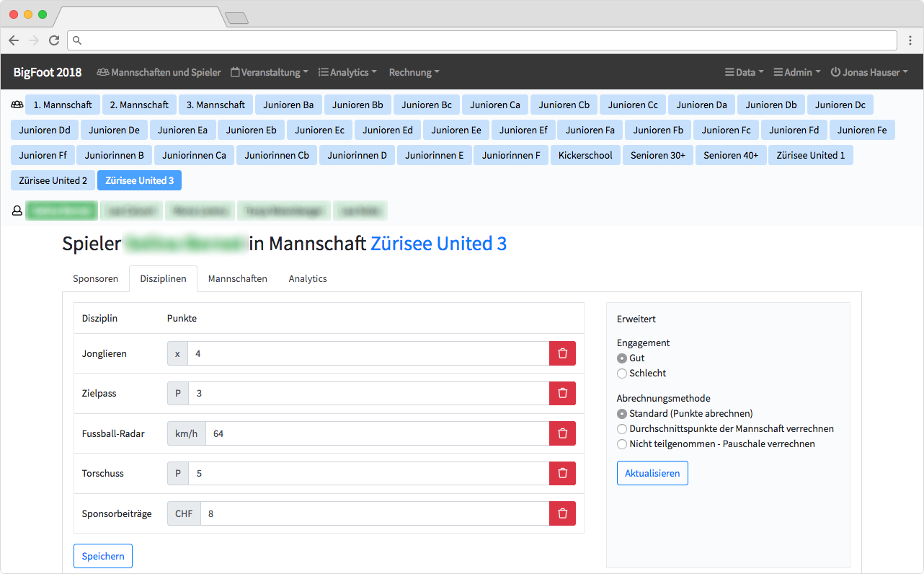Viewport: 924px width, 574px height.
Task: Open the Data dropdown menu
Action: click(744, 72)
